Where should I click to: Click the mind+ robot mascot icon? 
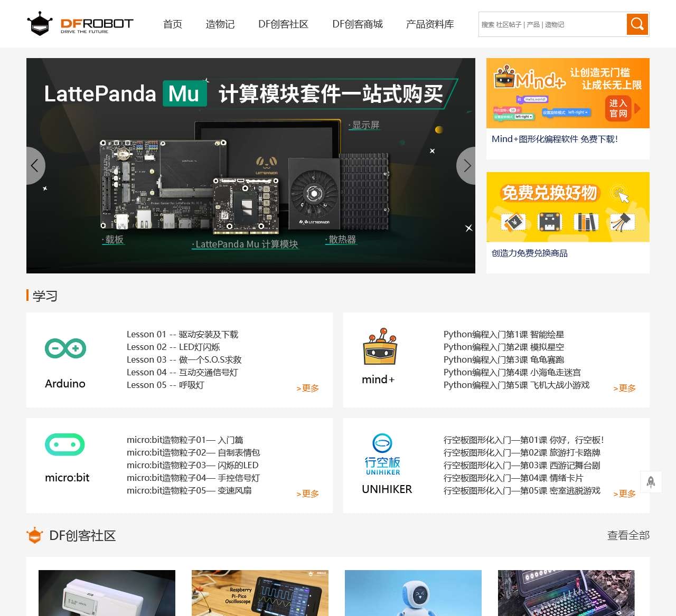click(380, 346)
